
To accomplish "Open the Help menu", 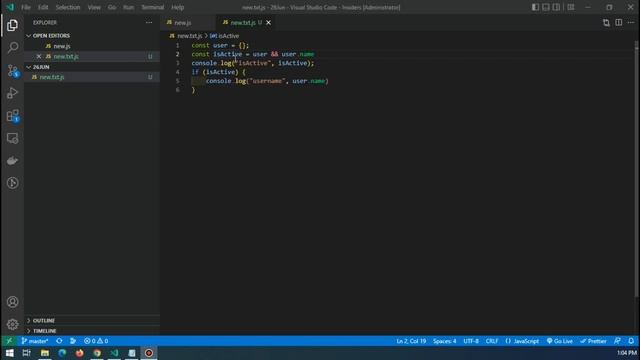I will tap(178, 7).
